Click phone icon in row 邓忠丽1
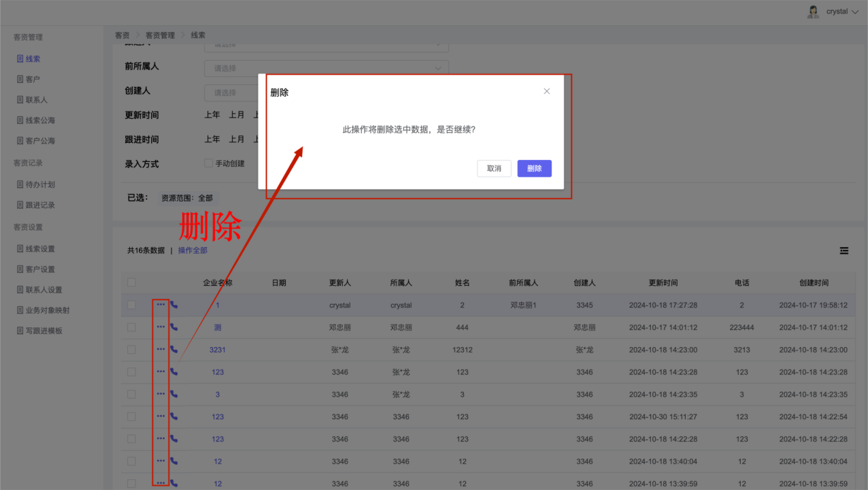The height and width of the screenshot is (490, 868). click(174, 305)
